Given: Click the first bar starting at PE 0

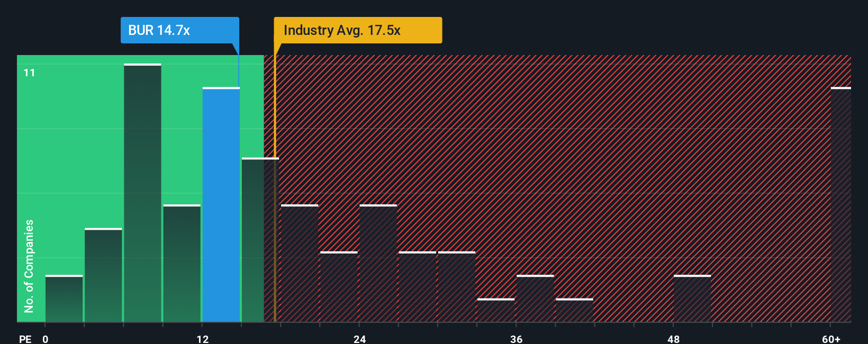Looking at the screenshot, I should pos(64,298).
